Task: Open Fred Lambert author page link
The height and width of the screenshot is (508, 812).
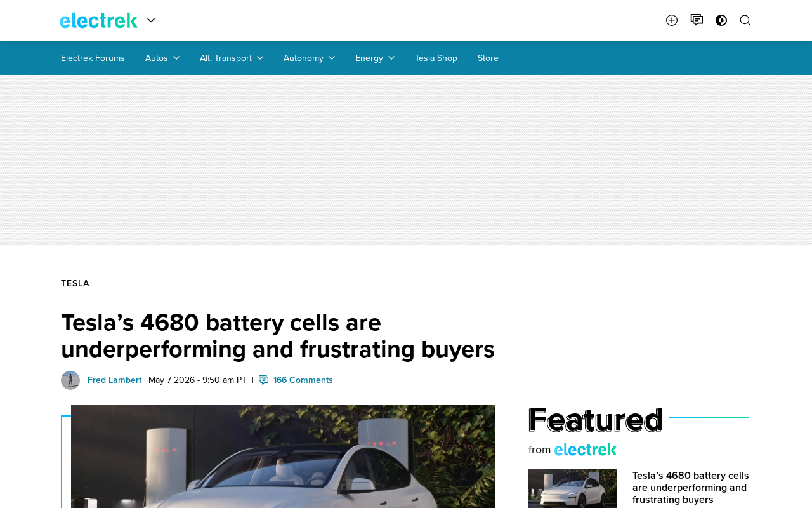Action: click(x=114, y=380)
